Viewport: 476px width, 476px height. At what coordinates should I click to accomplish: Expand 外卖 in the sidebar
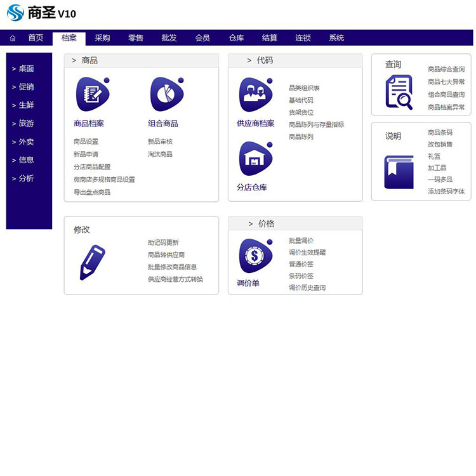point(23,142)
